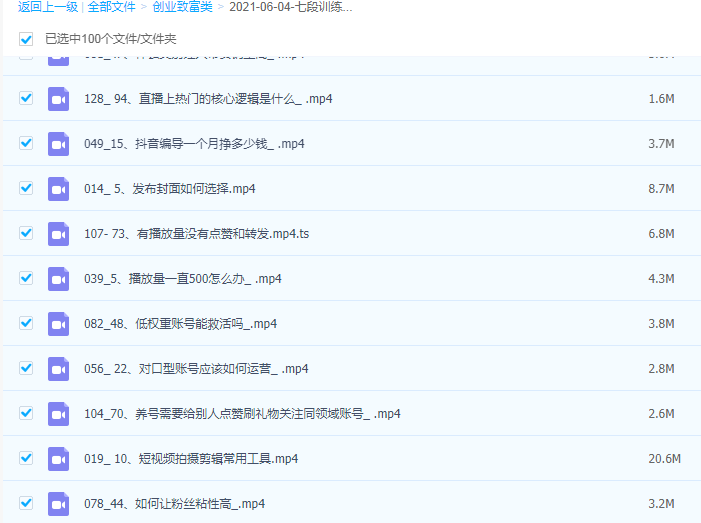
Task: Click video icon for 128_94 直播上热门 file
Action: coord(59,99)
